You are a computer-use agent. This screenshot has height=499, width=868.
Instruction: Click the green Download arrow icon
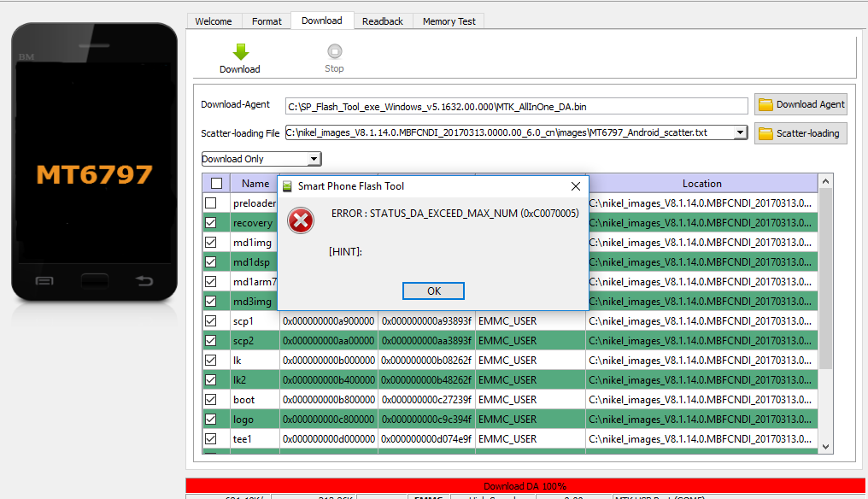[240, 52]
